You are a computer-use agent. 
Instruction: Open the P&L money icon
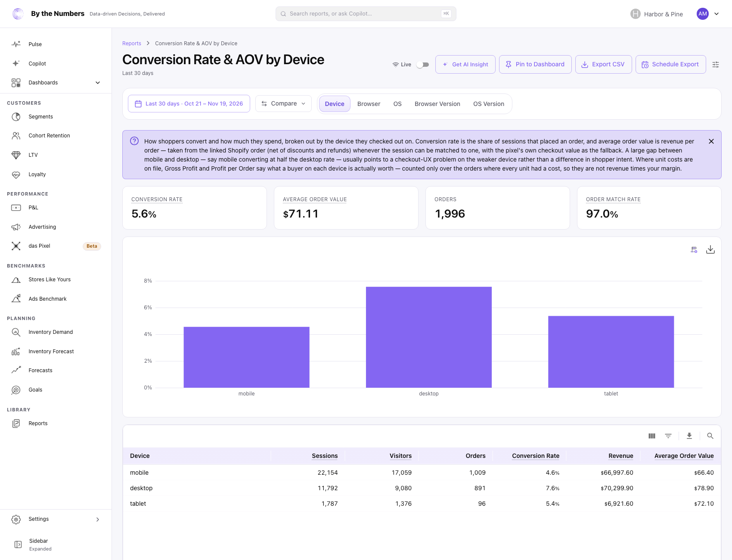[x=16, y=208]
